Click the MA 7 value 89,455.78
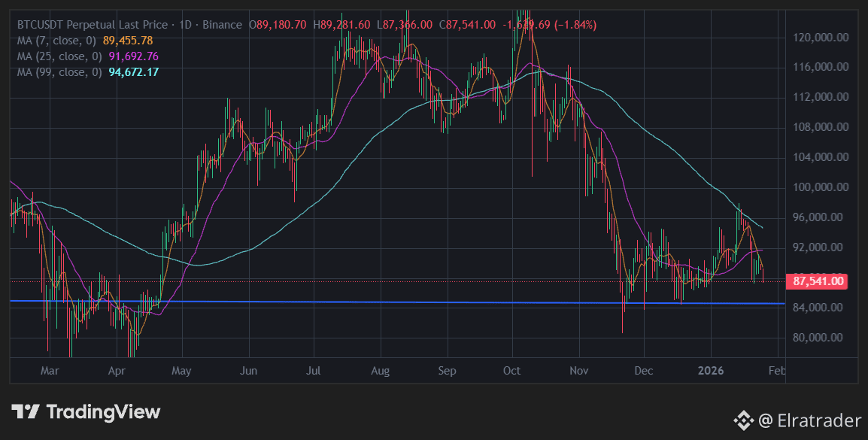Image resolution: width=868 pixels, height=440 pixels. point(128,41)
